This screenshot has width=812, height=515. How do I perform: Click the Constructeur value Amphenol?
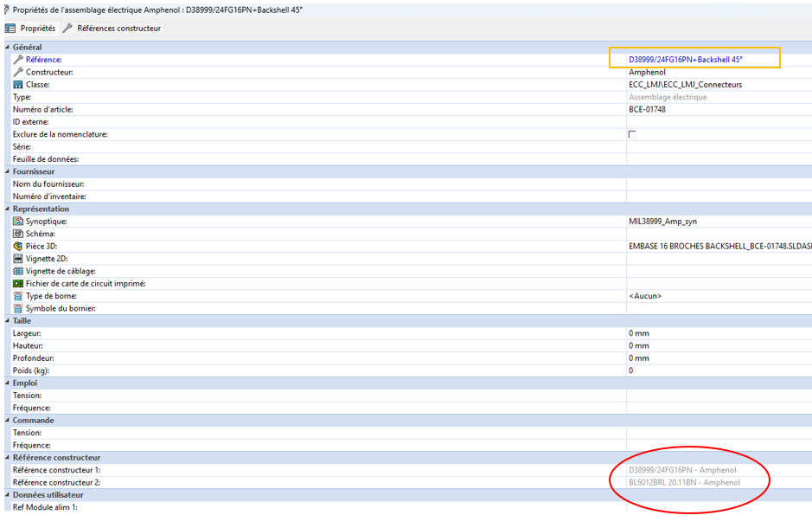coord(647,72)
